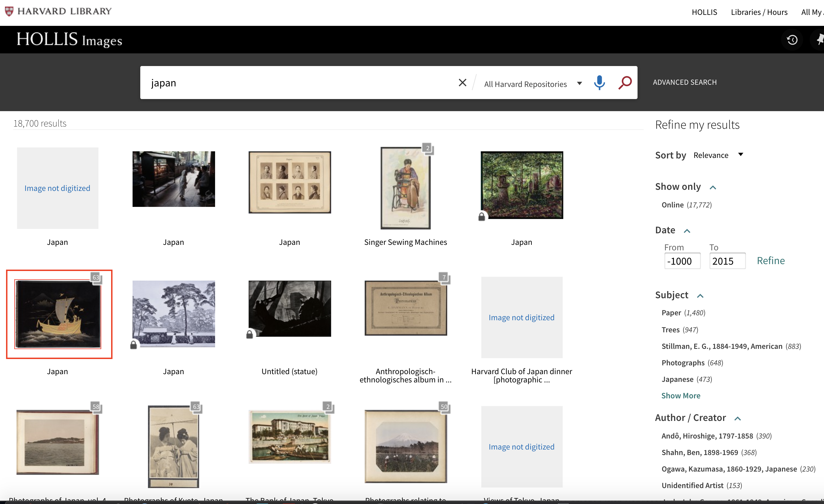Enable the Paper subject filter

[671, 312]
